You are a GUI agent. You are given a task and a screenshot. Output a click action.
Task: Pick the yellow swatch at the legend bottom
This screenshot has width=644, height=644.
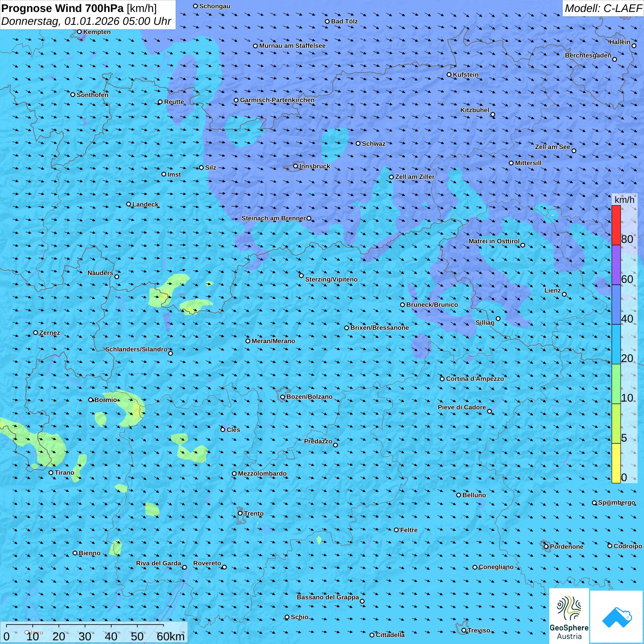tap(616, 463)
